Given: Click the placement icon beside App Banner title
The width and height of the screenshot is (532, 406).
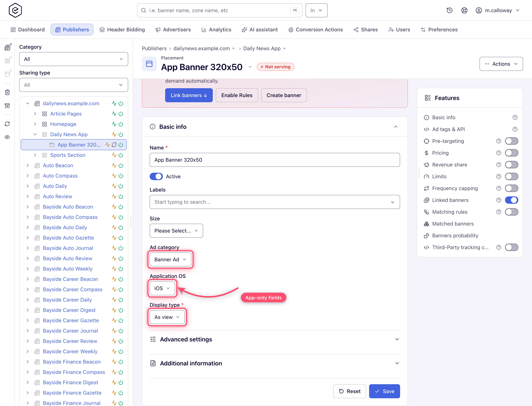Looking at the screenshot, I should (149, 64).
